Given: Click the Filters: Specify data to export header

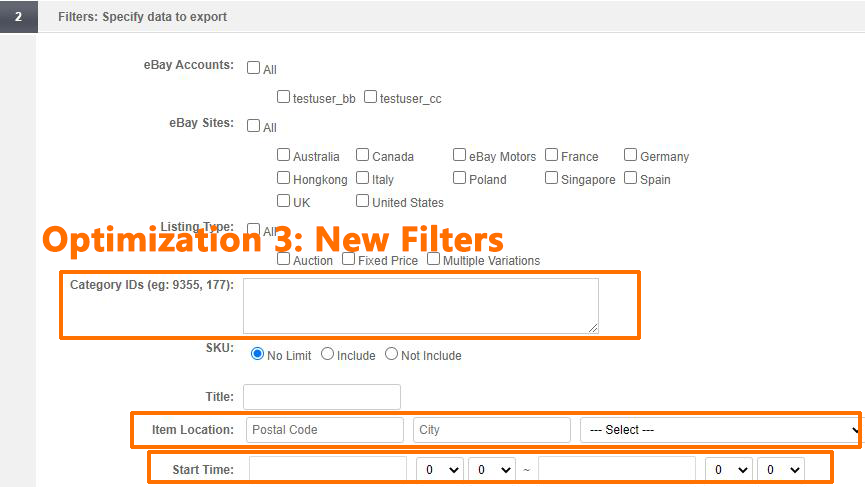Looking at the screenshot, I should point(142,17).
